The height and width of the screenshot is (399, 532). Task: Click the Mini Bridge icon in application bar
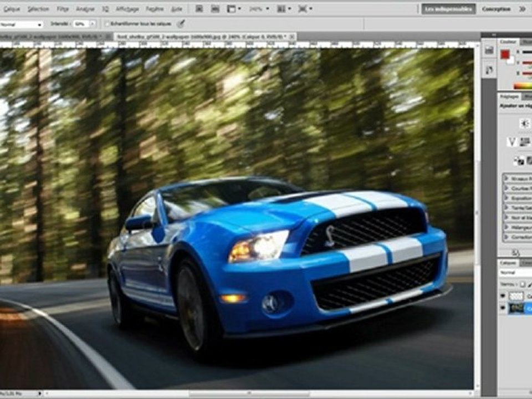click(215, 9)
